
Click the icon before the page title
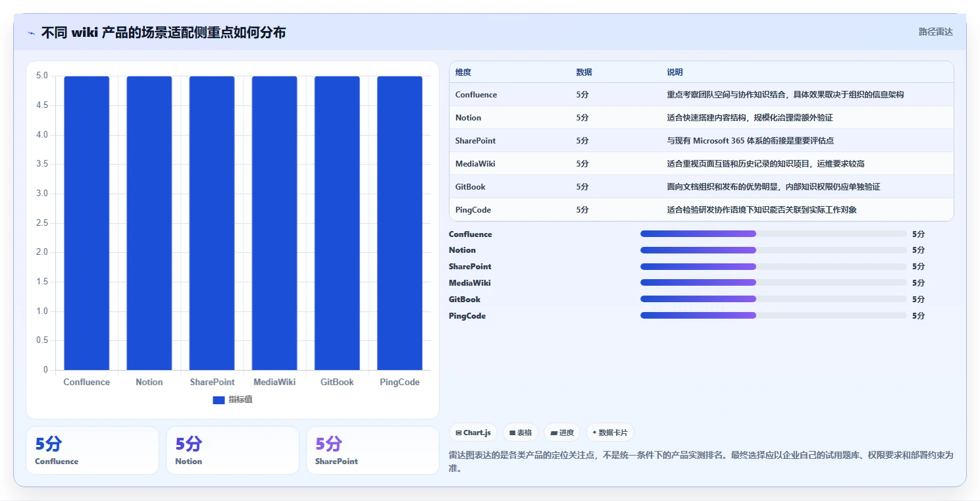(32, 33)
